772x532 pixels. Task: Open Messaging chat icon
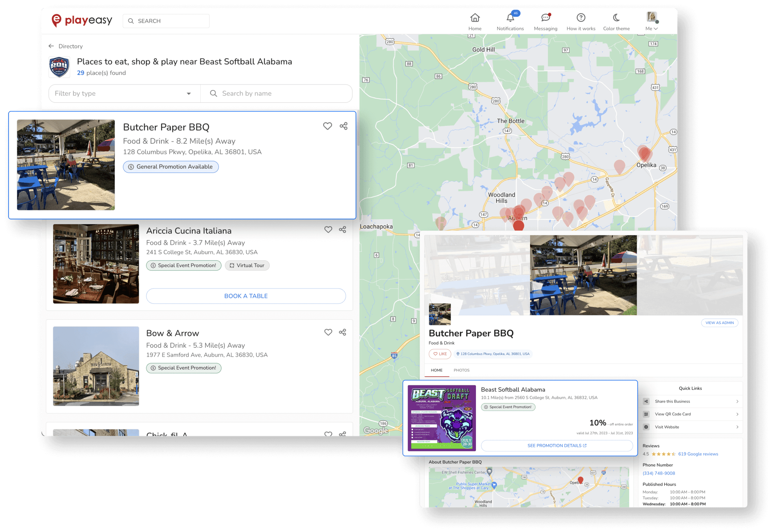click(545, 18)
